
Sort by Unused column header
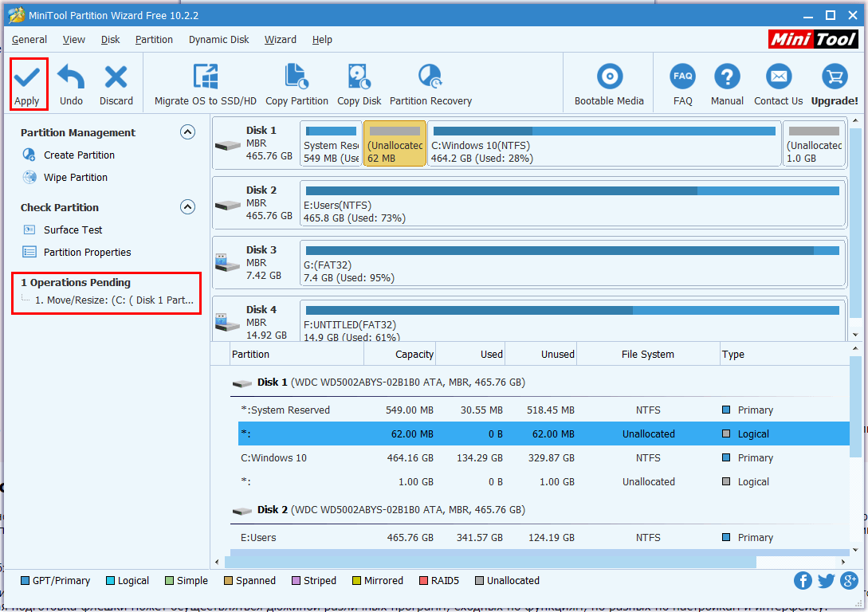pos(541,354)
